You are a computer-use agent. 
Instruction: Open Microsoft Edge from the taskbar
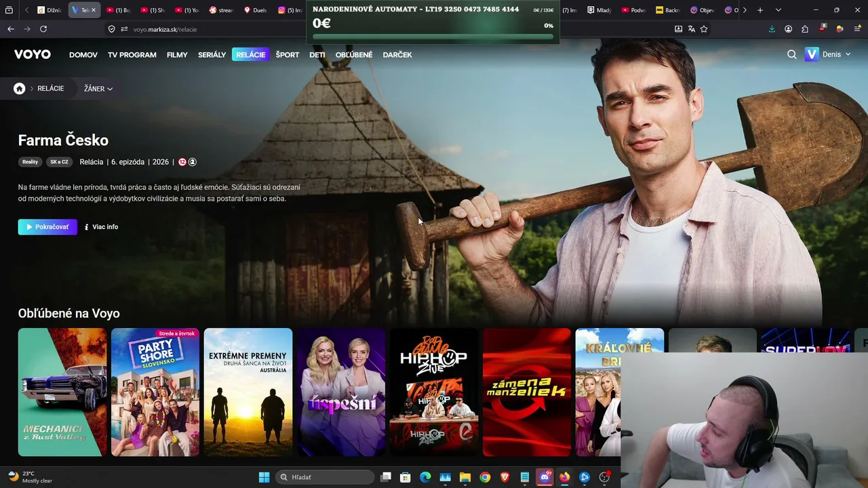coord(425,477)
